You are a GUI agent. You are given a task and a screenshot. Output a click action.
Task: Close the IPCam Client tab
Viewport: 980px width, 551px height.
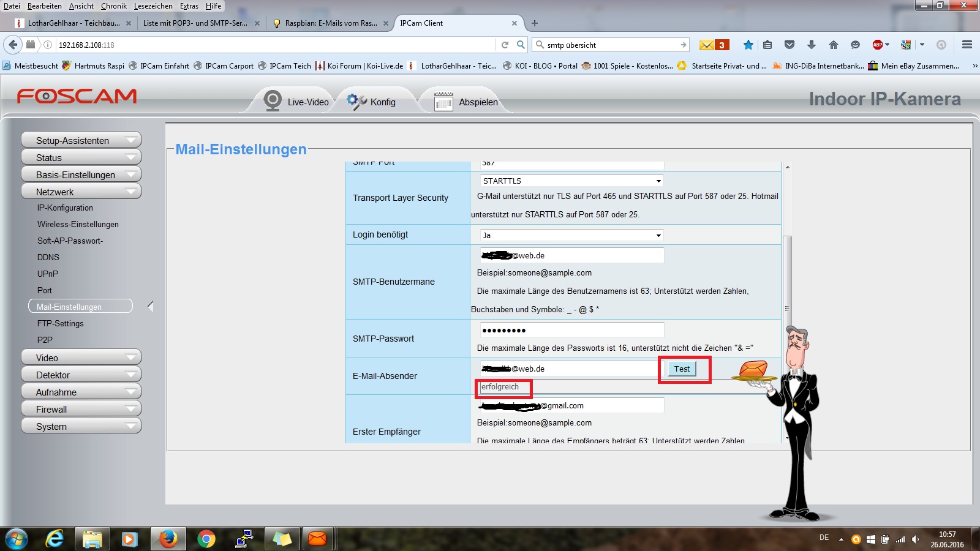point(514,23)
